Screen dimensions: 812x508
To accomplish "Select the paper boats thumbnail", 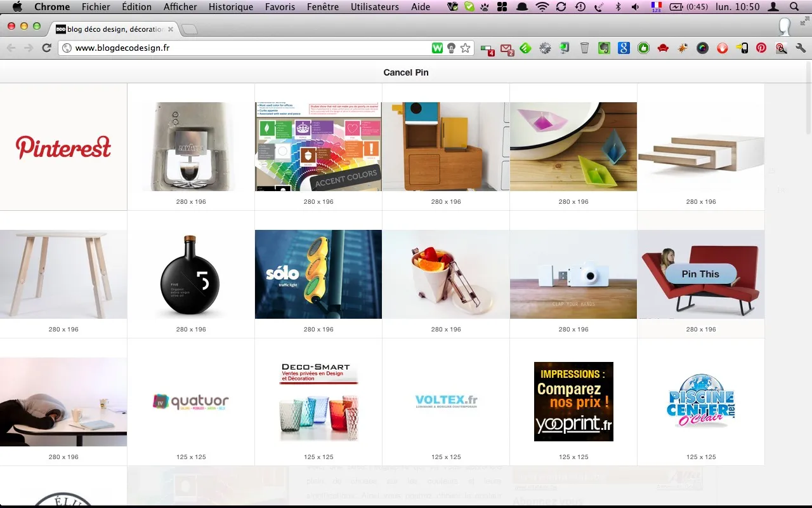I will [x=573, y=147].
